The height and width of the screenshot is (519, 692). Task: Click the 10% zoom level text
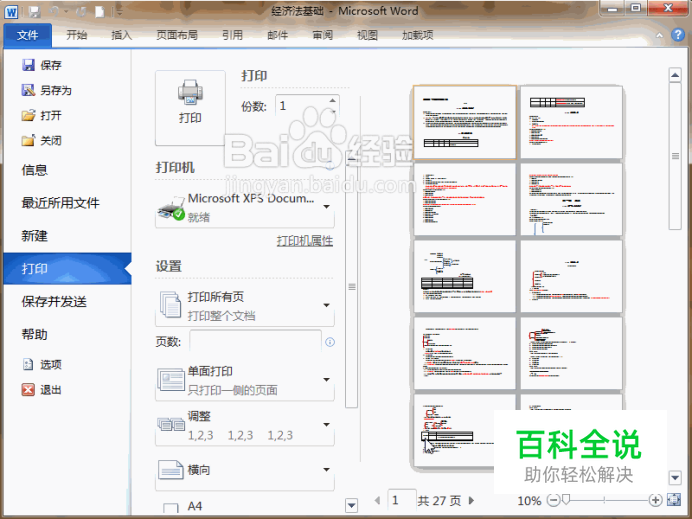pos(529,500)
